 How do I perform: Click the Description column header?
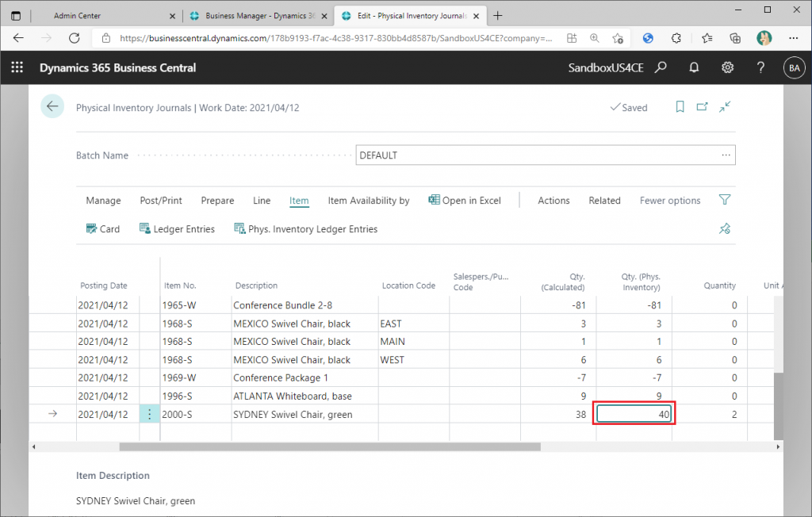click(256, 285)
